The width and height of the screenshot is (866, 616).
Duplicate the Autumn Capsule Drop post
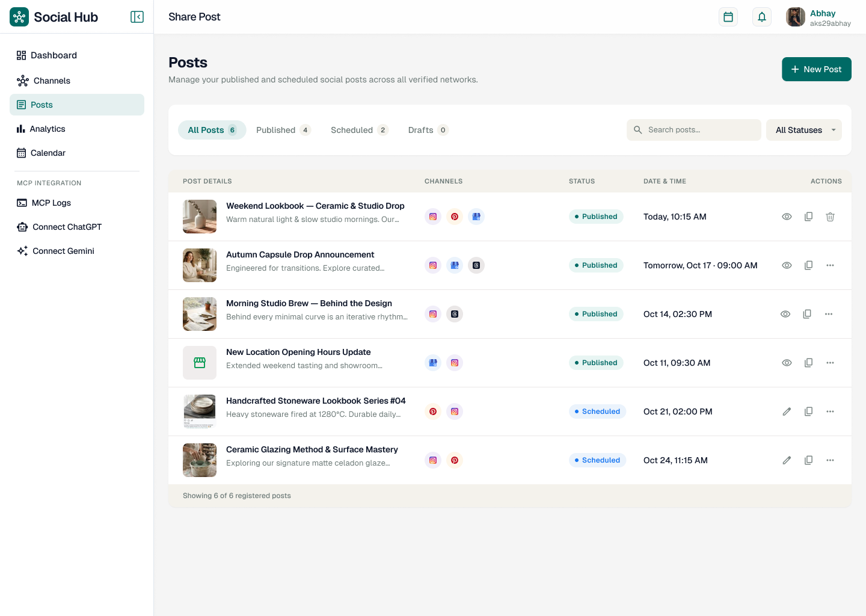[808, 265]
